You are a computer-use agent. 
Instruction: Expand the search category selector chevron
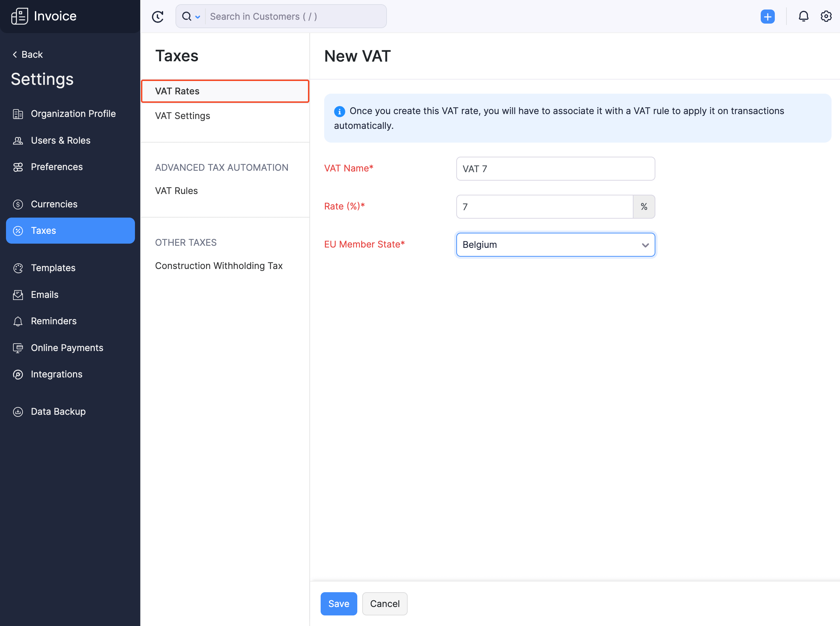198,17
